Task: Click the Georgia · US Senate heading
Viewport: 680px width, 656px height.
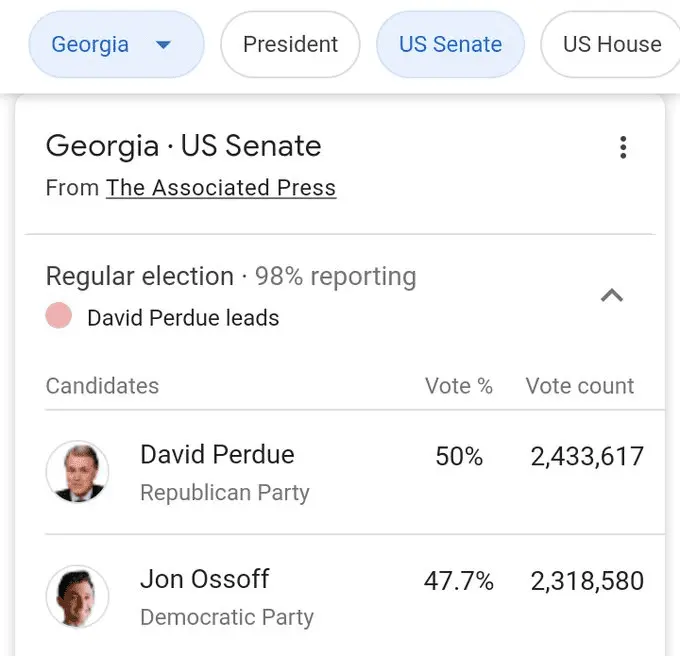Action: (x=184, y=146)
